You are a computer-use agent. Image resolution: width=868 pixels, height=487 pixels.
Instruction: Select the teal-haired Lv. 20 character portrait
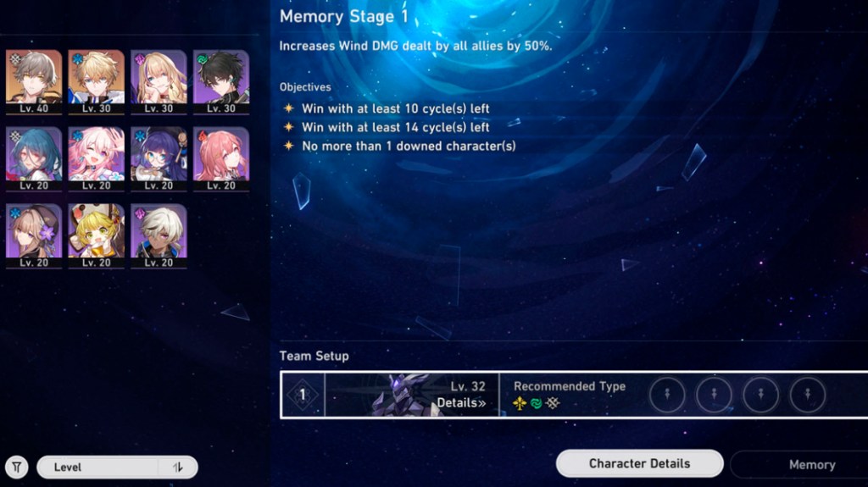pos(34,159)
